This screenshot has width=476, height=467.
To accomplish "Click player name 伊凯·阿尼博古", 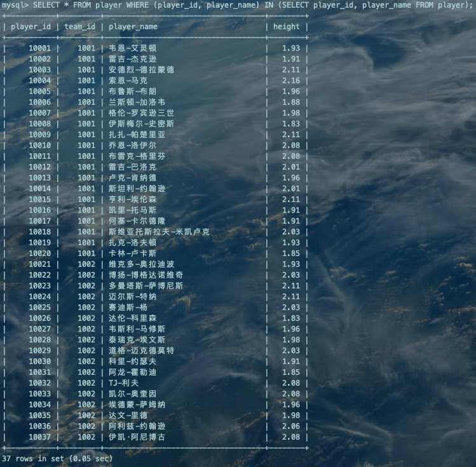I will pos(137,437).
